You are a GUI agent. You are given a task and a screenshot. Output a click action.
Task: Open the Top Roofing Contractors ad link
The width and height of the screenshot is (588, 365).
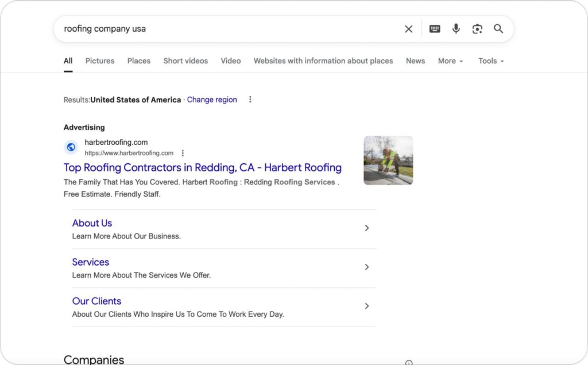click(x=202, y=167)
